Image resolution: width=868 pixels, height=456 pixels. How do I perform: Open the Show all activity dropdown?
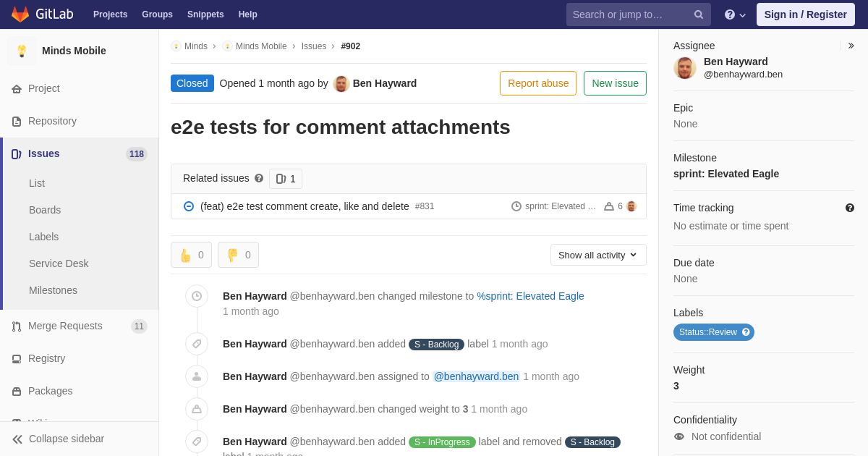[598, 255]
